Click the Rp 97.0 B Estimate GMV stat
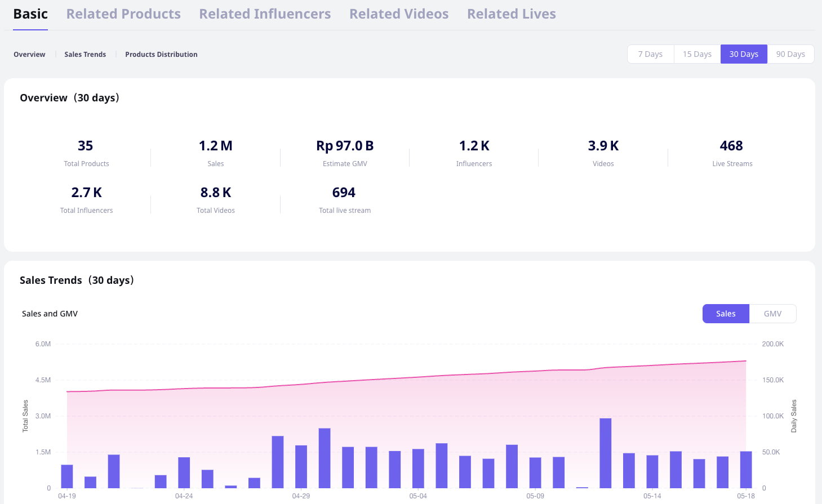822x504 pixels. pyautogui.click(x=345, y=146)
